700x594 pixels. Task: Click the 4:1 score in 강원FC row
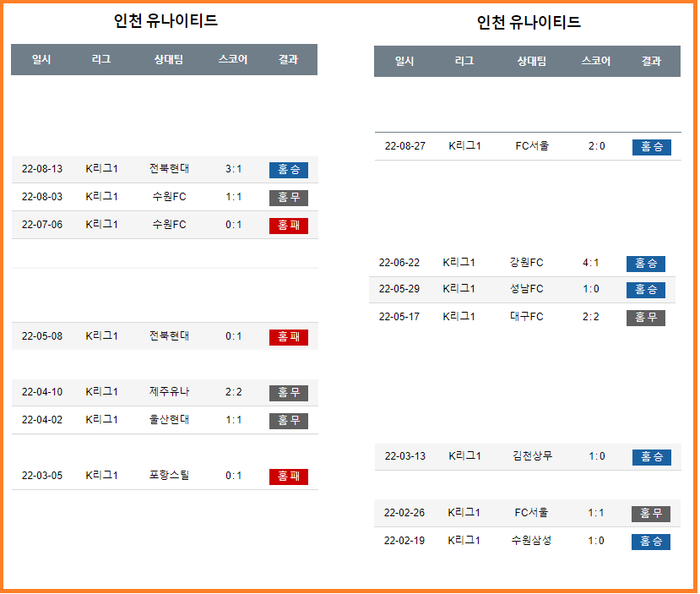tap(591, 263)
